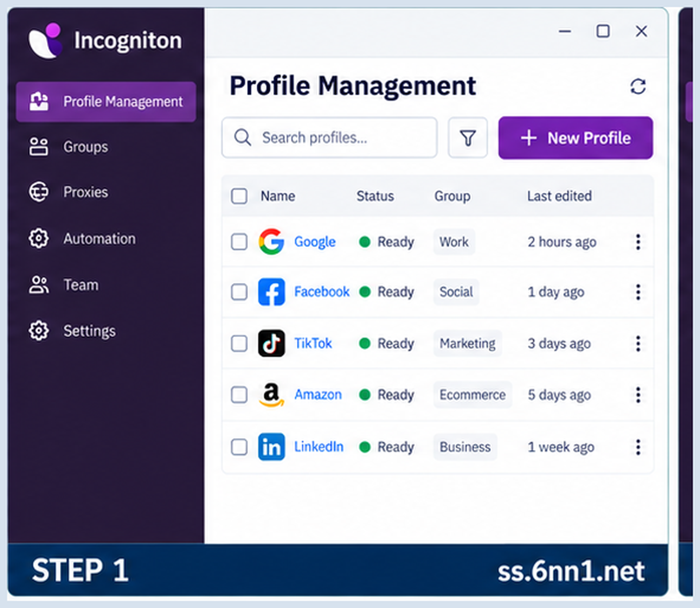This screenshot has width=700, height=608.
Task: Click the Automation gear icon
Action: pyautogui.click(x=39, y=239)
